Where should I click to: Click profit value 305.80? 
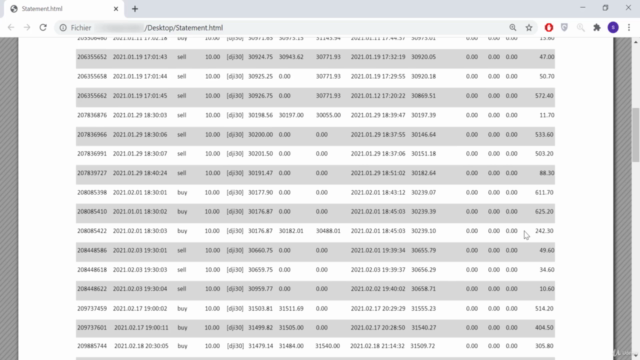544,346
